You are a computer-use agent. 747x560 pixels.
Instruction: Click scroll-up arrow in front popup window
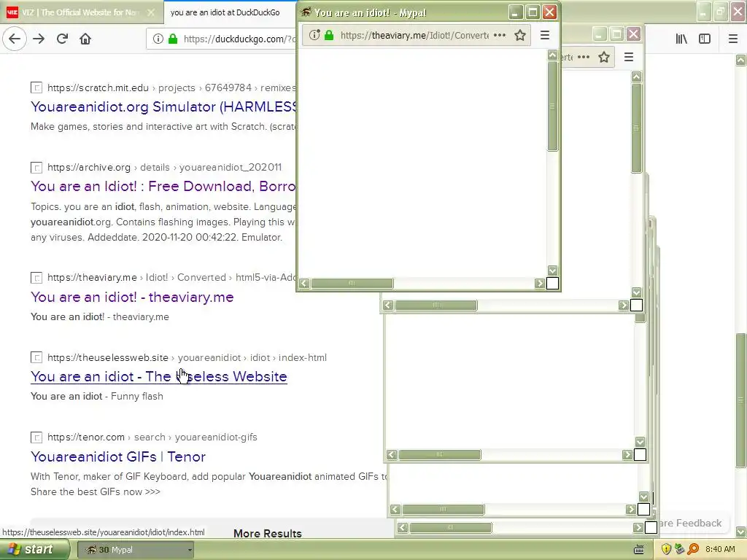pos(552,55)
